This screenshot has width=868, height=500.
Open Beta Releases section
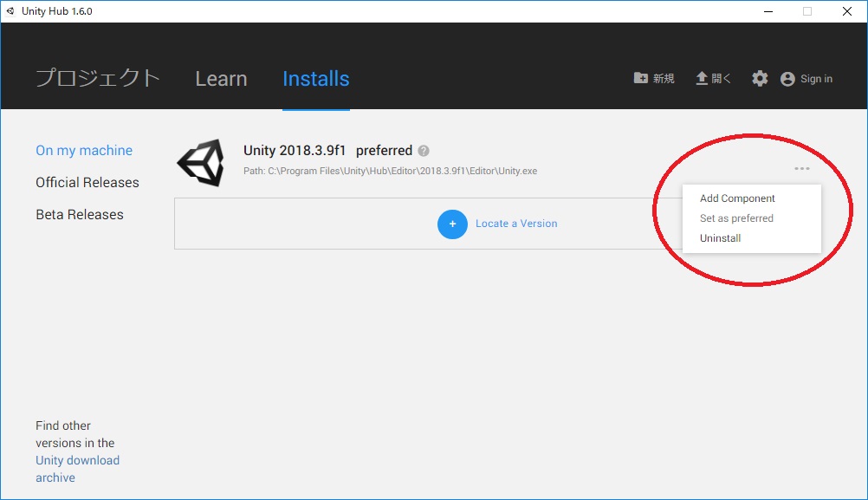point(80,215)
